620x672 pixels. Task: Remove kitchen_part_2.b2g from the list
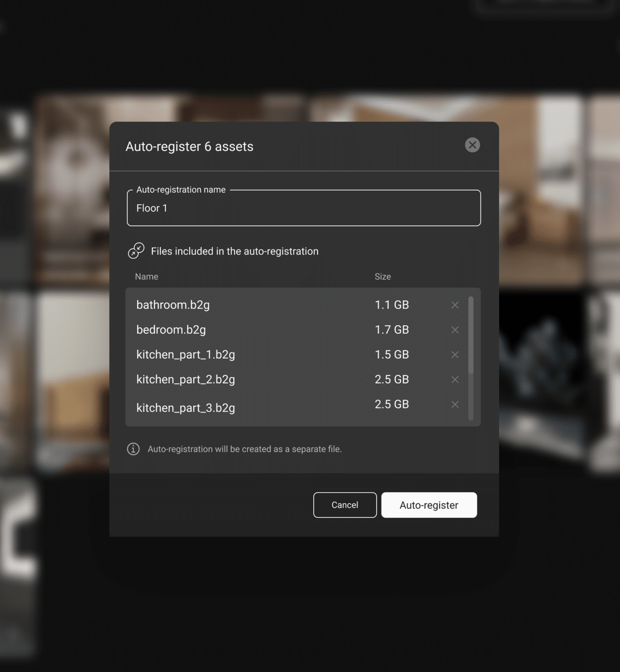[455, 380]
